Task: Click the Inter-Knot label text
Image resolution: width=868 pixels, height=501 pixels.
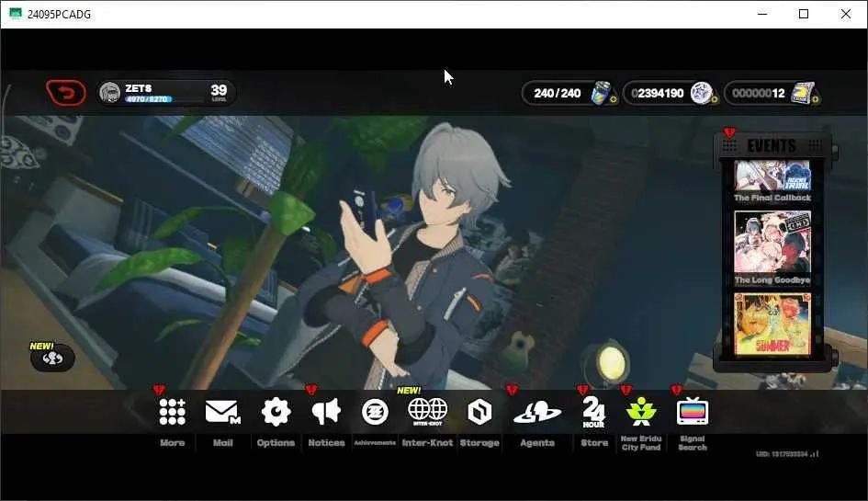Action: 427,443
